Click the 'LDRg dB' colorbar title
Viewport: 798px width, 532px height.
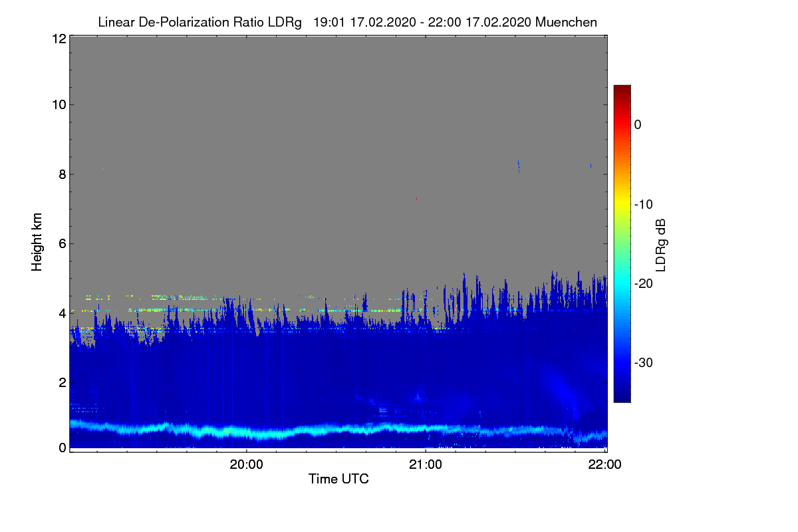coord(661,244)
